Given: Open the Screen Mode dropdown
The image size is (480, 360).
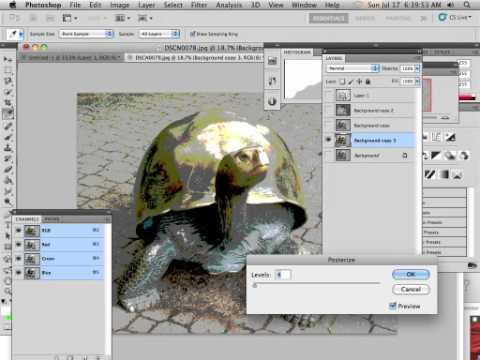Looking at the screenshot, I should point(145,18).
